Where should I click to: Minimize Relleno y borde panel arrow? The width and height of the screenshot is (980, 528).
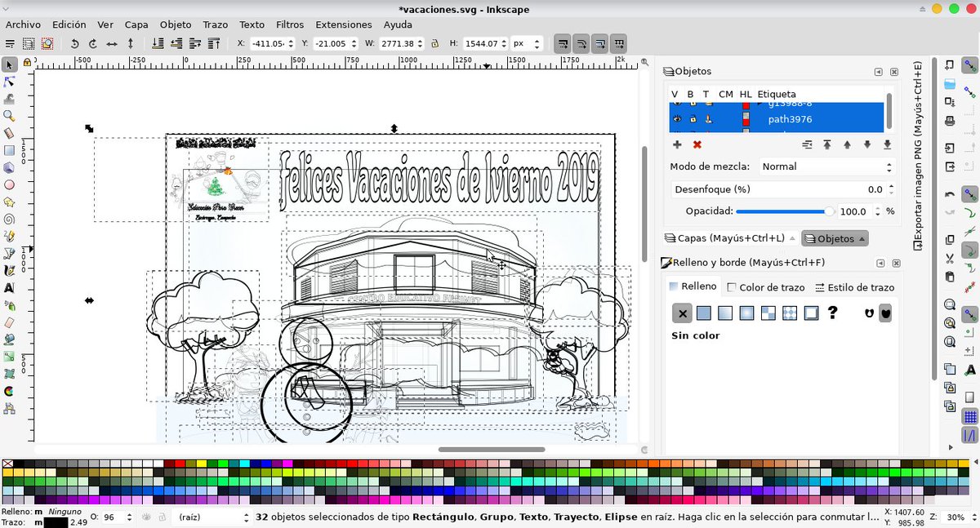point(879,264)
